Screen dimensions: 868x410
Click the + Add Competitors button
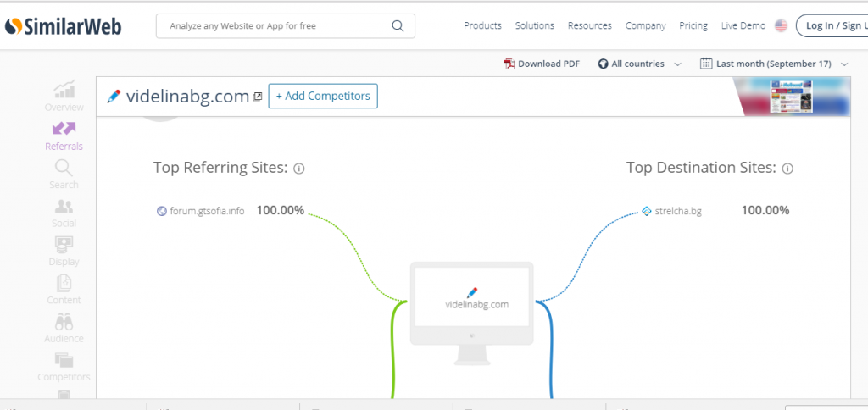pos(323,96)
